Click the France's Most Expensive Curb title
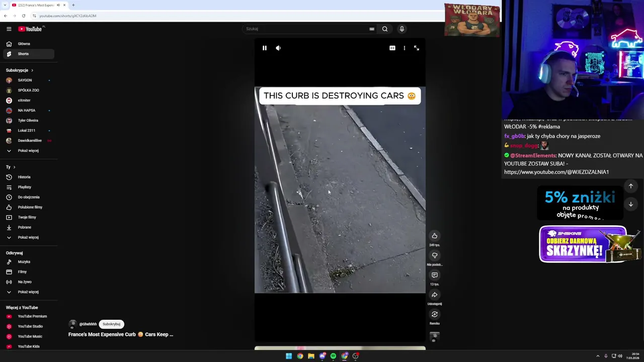This screenshot has width=644, height=362. point(121,334)
